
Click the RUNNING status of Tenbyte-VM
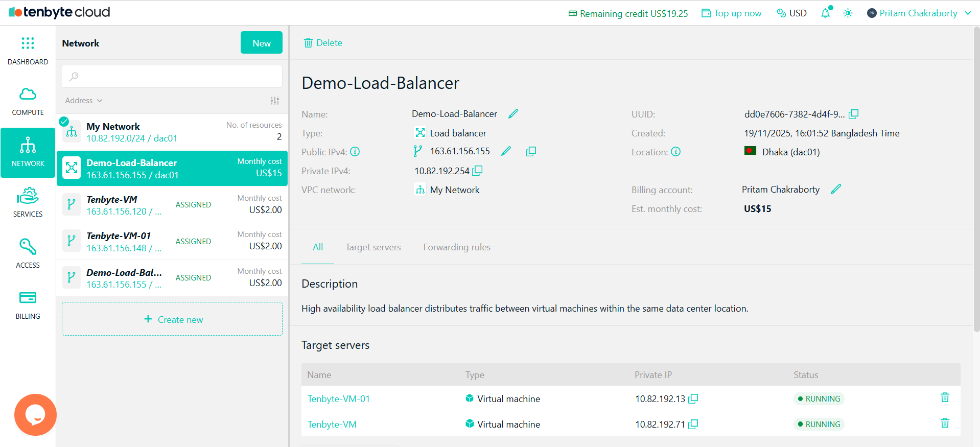coord(819,424)
